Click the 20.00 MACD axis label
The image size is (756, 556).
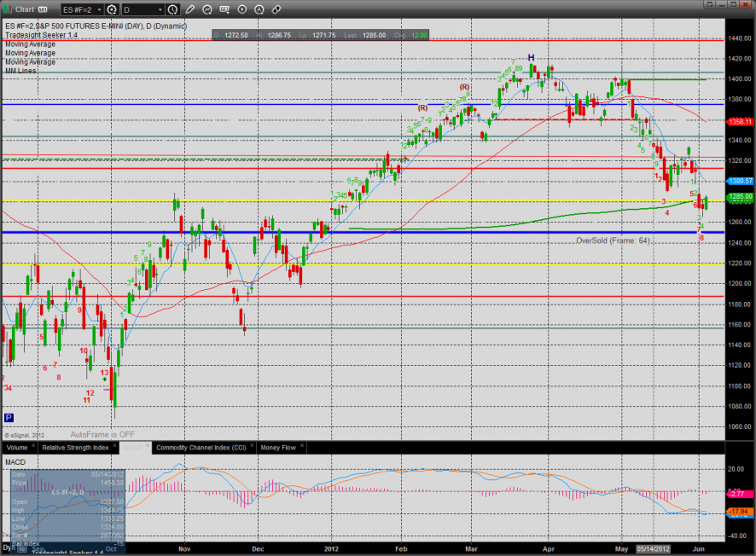tap(736, 469)
